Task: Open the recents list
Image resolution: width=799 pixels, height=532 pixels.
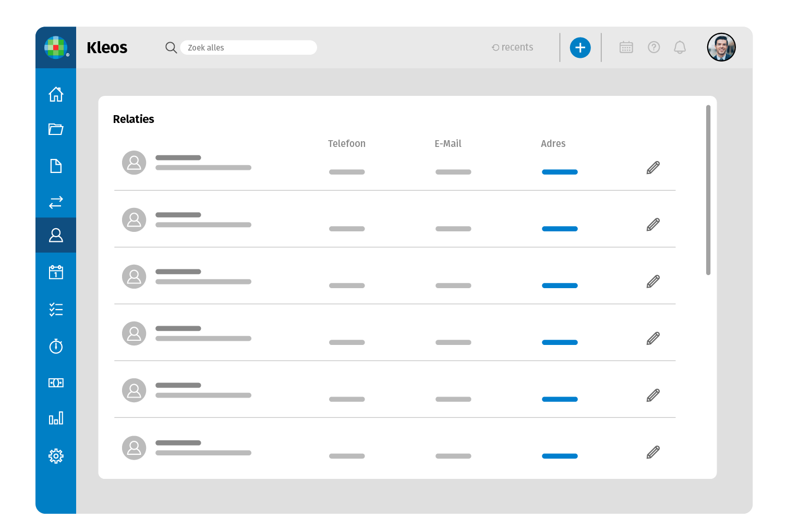Action: [x=512, y=47]
